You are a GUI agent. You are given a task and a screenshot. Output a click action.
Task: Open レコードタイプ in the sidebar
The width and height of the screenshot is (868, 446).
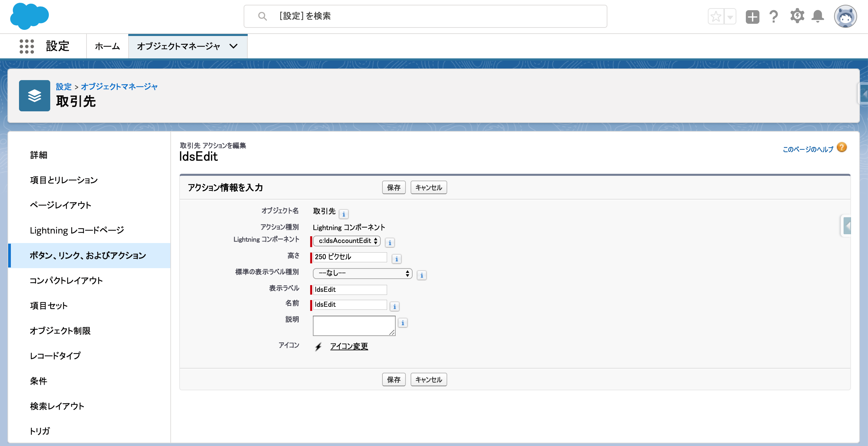click(x=89, y=356)
